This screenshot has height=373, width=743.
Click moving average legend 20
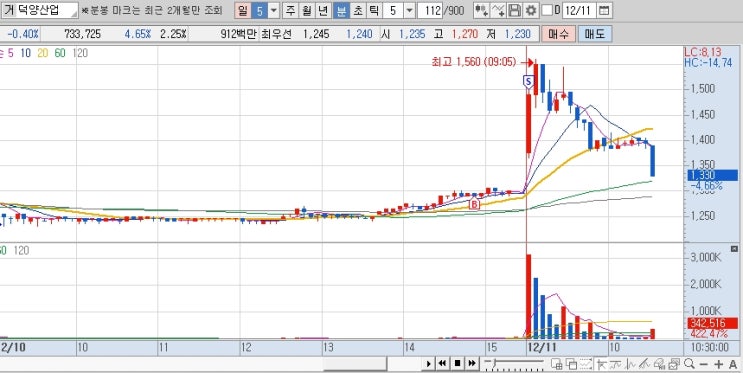pyautogui.click(x=42, y=53)
